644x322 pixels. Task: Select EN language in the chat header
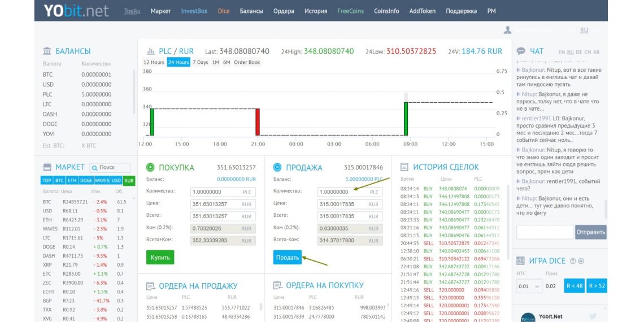562,52
